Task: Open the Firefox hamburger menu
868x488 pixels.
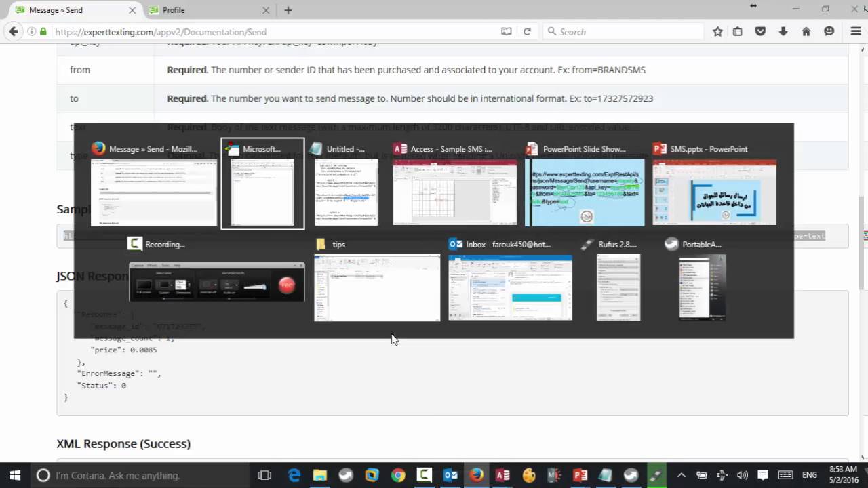Action: pos(856,32)
